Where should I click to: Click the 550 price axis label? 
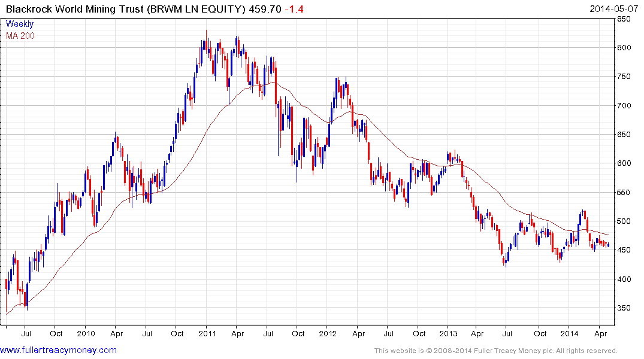[x=624, y=193]
